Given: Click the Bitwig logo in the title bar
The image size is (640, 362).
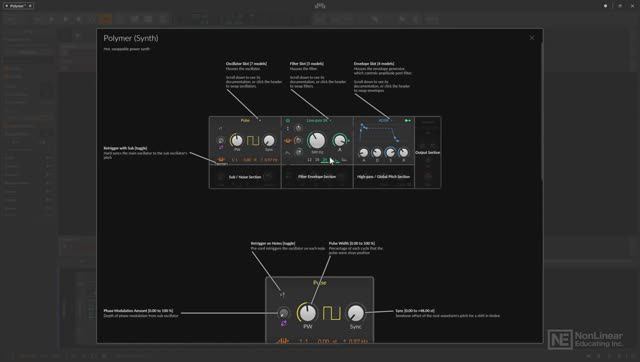Looking at the screenshot, I should point(320,6).
